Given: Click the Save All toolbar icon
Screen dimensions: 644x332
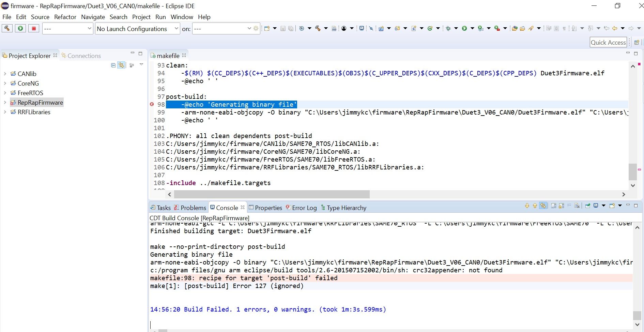Looking at the screenshot, I should (x=291, y=29).
